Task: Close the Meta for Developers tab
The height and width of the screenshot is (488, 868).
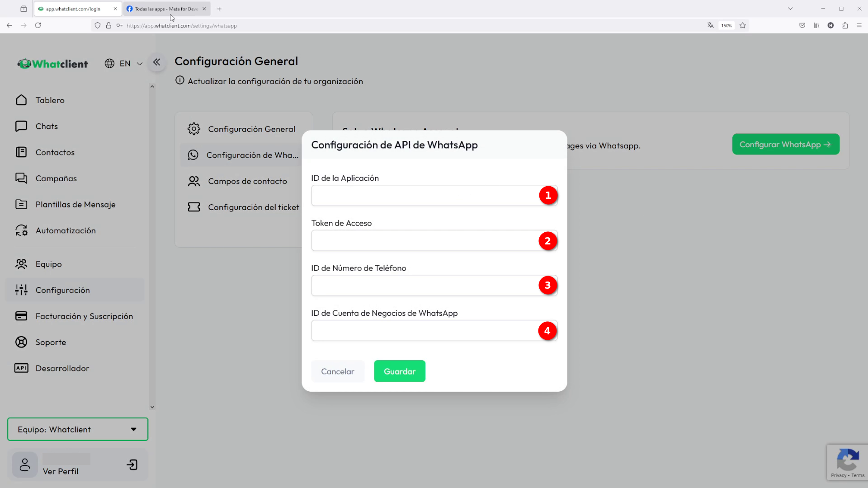Action: click(x=204, y=9)
